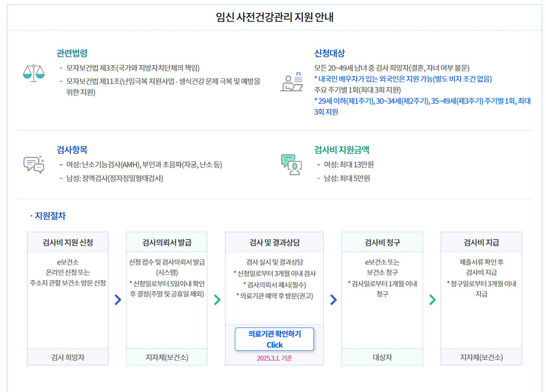Click the 검사일로부터 1개월 이내 청구 note
This screenshot has width=546, height=392.
pyautogui.click(x=382, y=289)
